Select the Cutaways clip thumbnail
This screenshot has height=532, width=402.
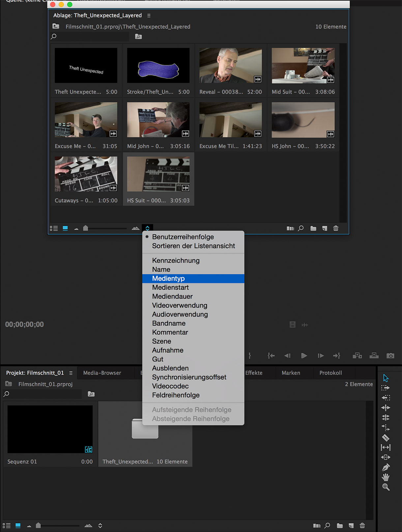click(86, 174)
